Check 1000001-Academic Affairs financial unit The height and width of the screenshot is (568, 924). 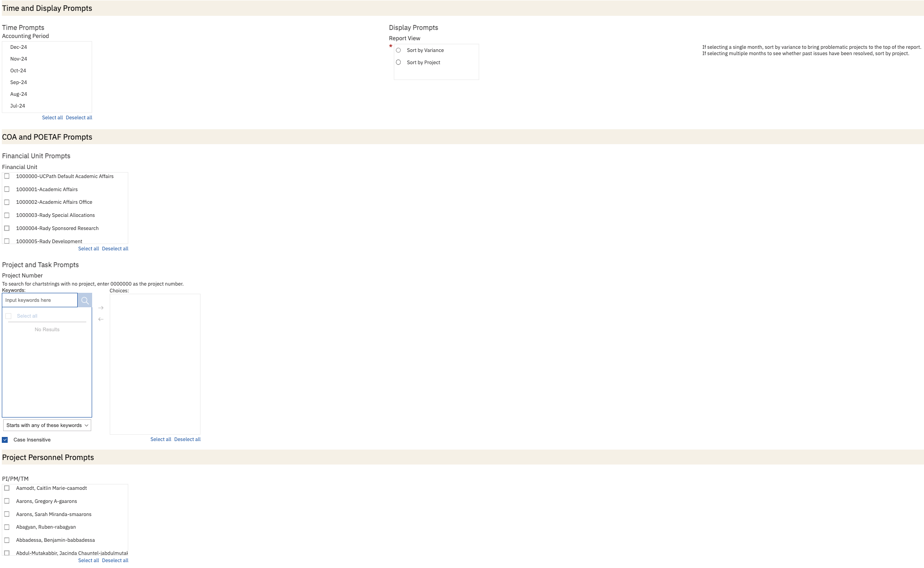coord(7,189)
